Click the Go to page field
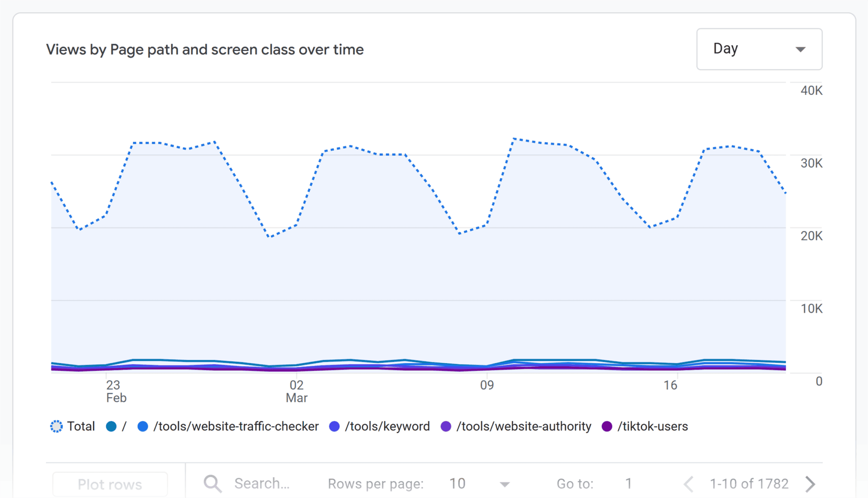This screenshot has height=498, width=868. pyautogui.click(x=628, y=484)
